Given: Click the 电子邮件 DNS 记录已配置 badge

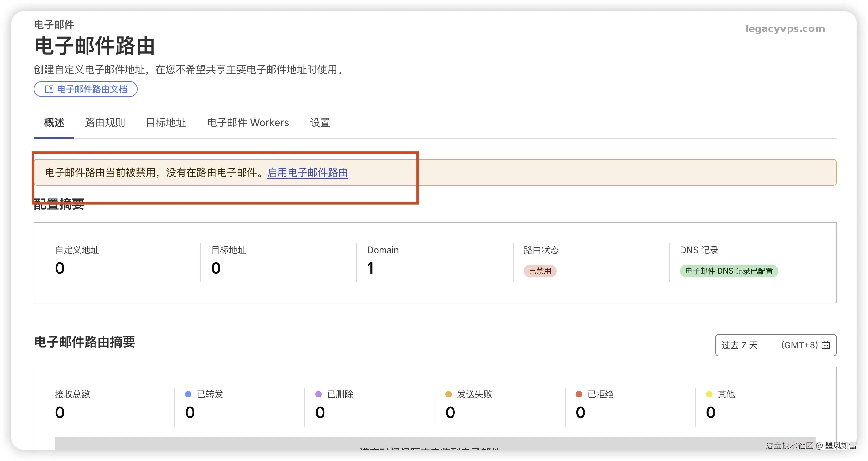Looking at the screenshot, I should click(x=729, y=271).
